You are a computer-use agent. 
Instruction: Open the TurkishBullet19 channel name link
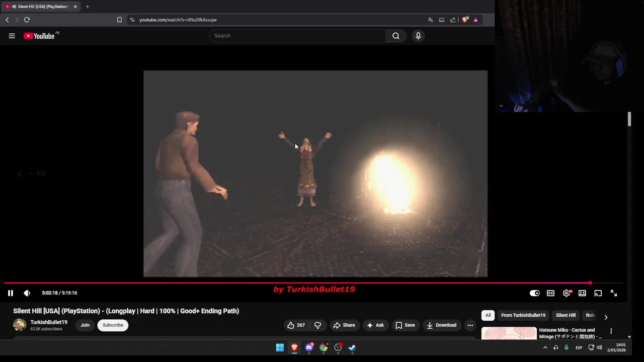(x=49, y=322)
